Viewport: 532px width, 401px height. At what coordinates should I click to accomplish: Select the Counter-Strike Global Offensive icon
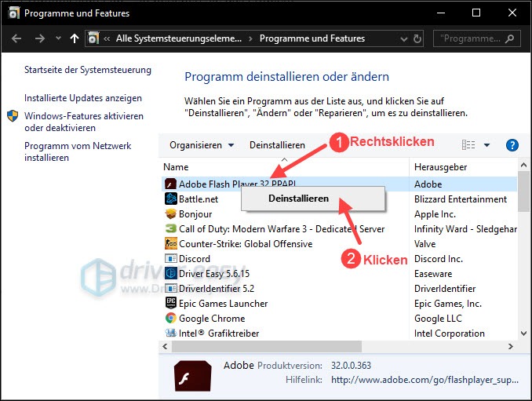[x=170, y=243]
